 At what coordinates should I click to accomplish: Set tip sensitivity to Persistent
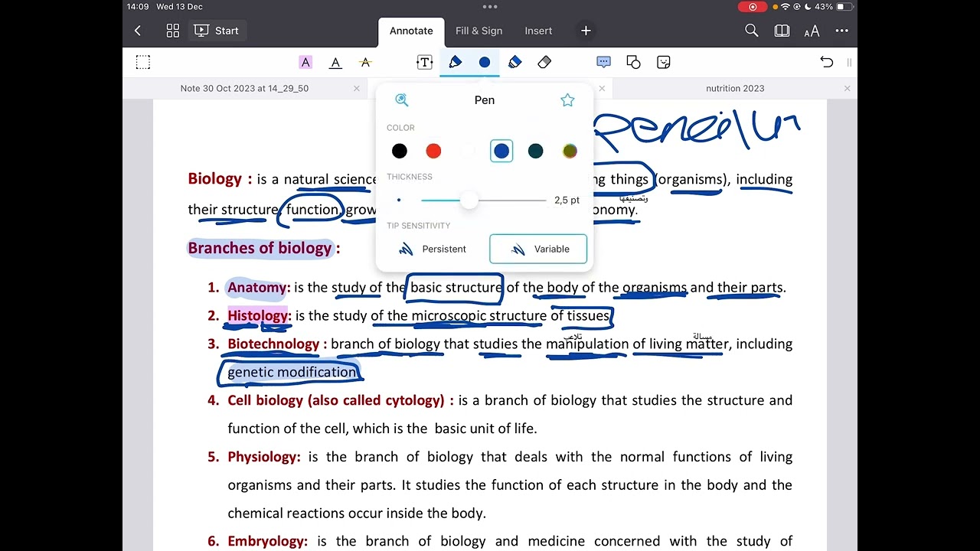point(433,249)
